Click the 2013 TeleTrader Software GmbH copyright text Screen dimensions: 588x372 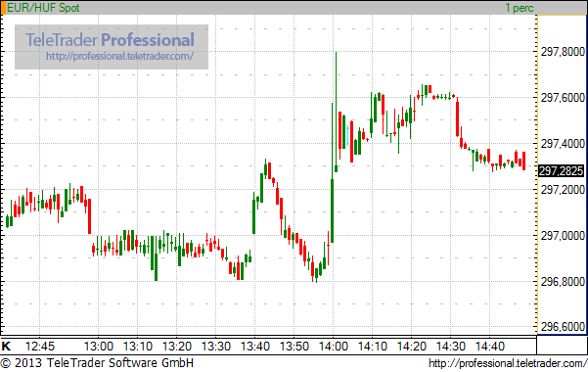pos(97,363)
